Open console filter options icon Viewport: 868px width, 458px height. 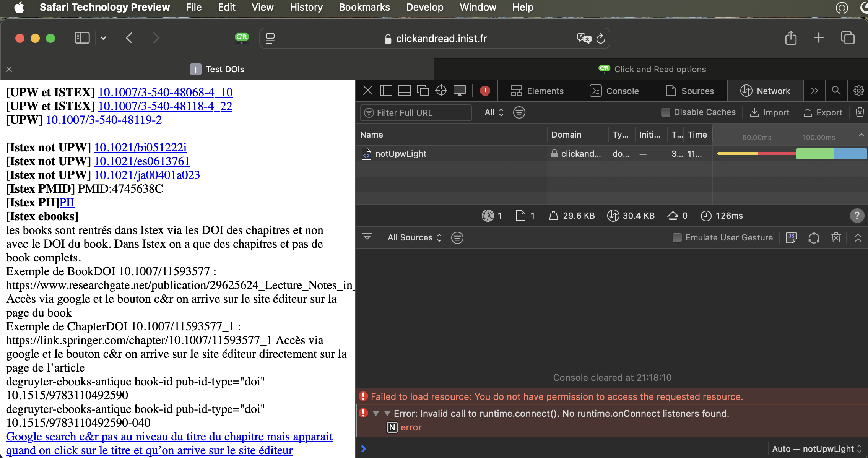point(457,238)
